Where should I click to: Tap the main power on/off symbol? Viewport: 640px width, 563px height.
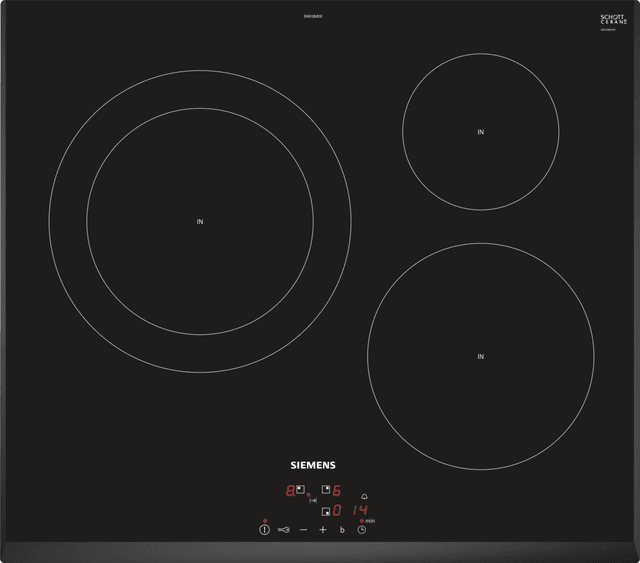click(264, 530)
